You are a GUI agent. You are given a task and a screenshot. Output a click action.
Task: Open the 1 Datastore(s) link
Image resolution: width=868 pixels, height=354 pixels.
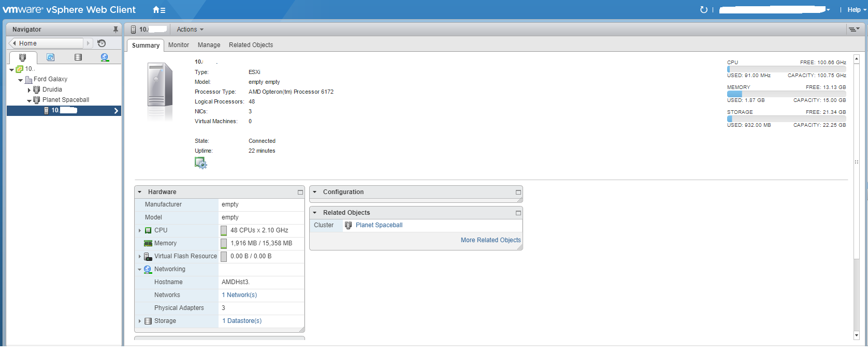[x=242, y=321]
